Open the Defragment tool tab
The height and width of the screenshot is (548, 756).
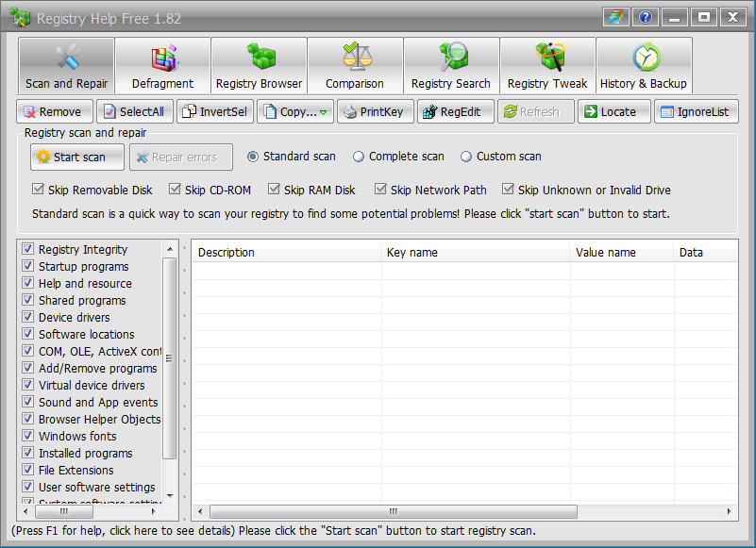click(162, 66)
